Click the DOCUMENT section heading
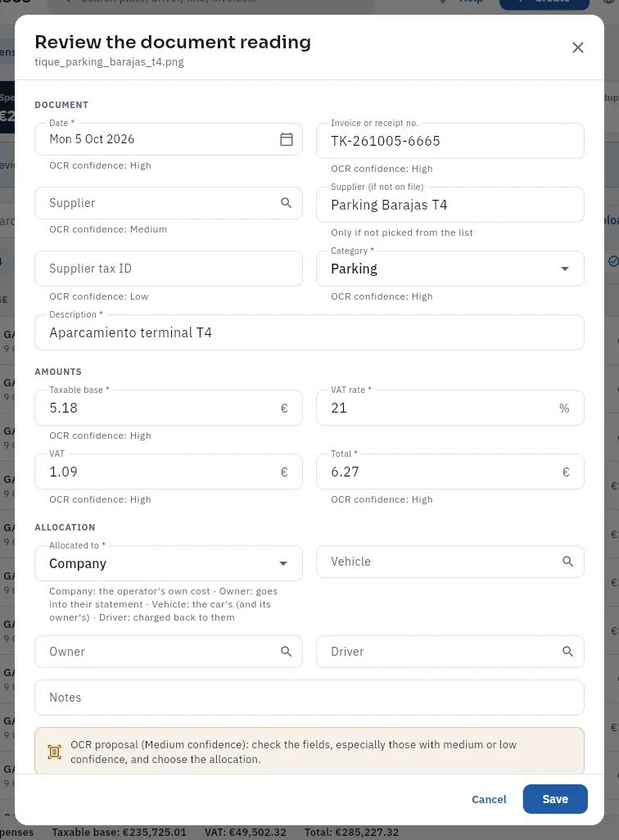Viewport: 619px width, 840px height. [61, 105]
